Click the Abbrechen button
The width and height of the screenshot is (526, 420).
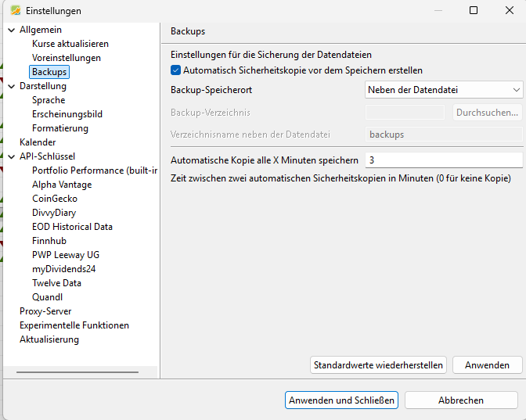click(461, 400)
